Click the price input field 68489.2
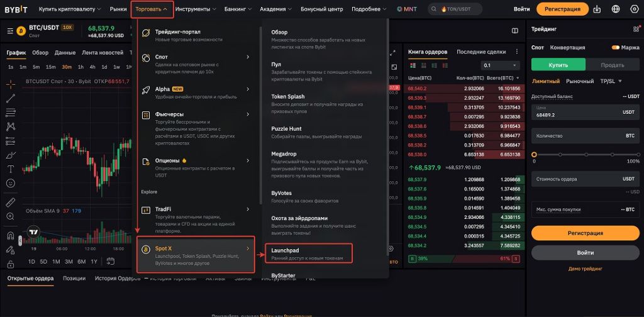This screenshot has height=317, width=644. click(x=586, y=112)
